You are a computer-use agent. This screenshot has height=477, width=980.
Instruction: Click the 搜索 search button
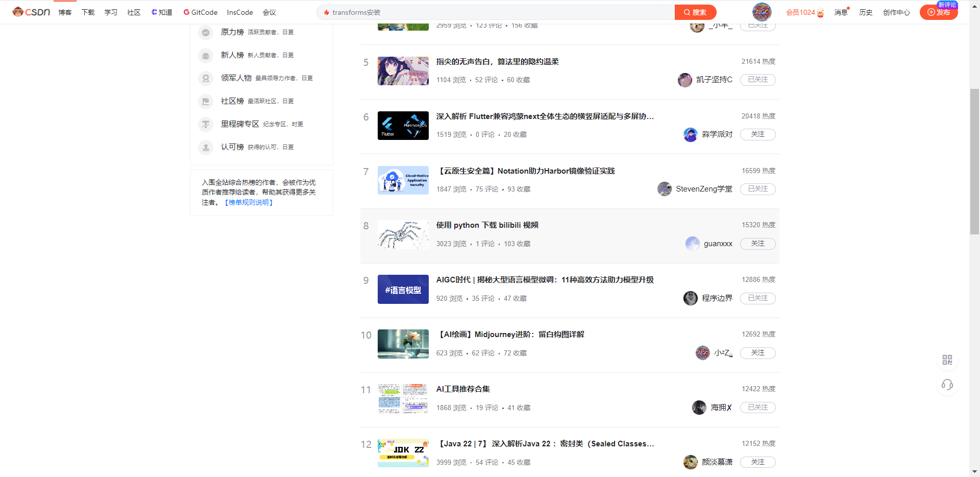tap(695, 12)
